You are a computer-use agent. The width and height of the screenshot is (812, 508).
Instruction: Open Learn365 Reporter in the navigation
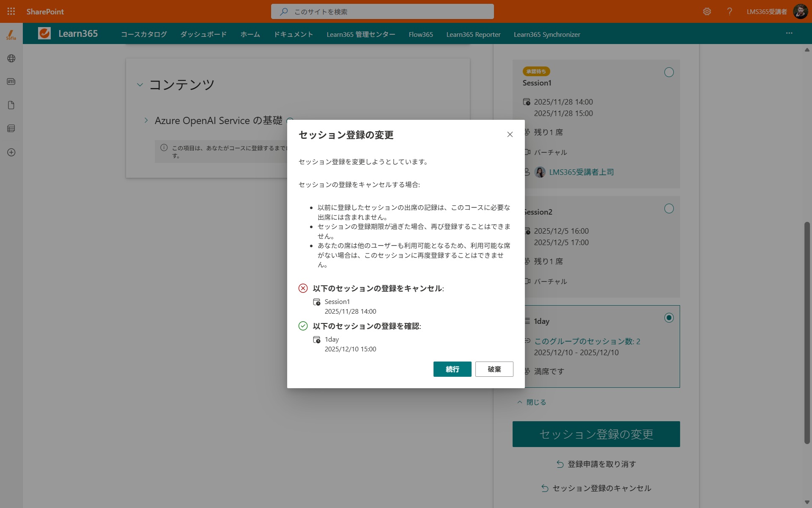(473, 34)
